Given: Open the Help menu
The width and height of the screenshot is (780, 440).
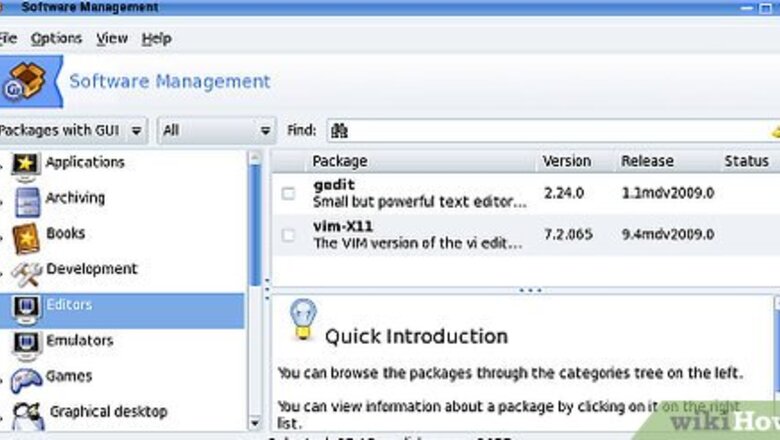Looking at the screenshot, I should click(x=156, y=38).
